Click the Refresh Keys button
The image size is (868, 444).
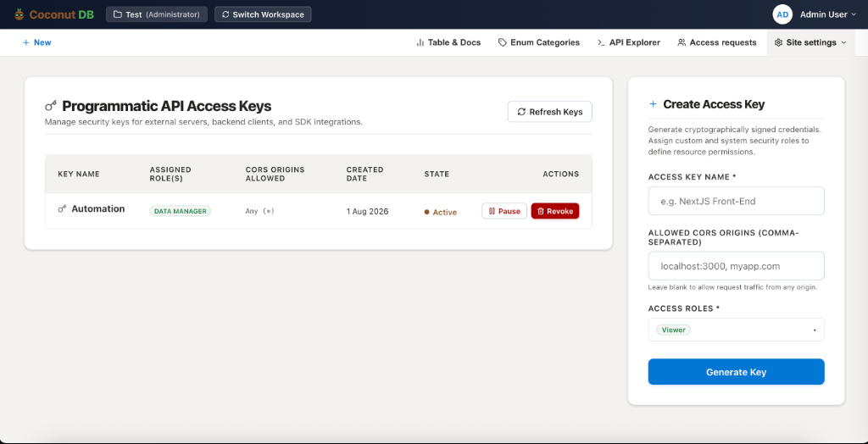pyautogui.click(x=549, y=112)
